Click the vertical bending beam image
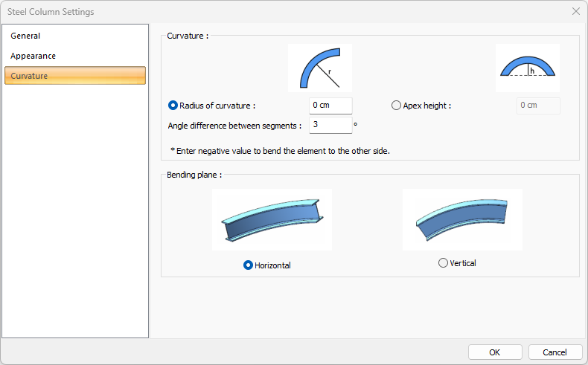 coord(462,219)
